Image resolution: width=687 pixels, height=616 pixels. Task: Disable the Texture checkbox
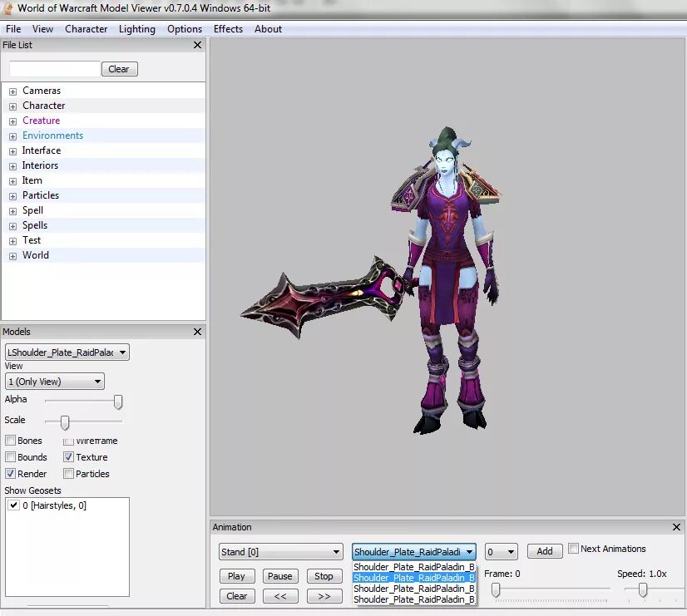pyautogui.click(x=68, y=457)
